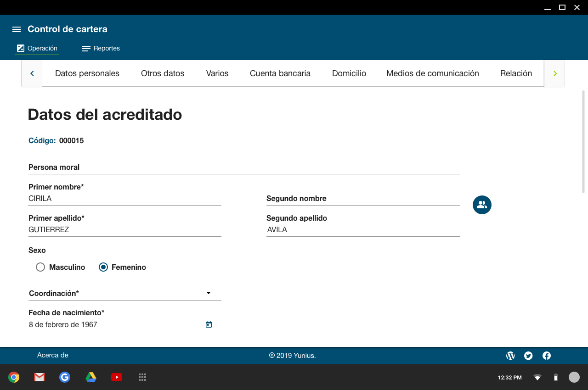
Task: Open the Twitter link in footer
Action: click(x=528, y=356)
